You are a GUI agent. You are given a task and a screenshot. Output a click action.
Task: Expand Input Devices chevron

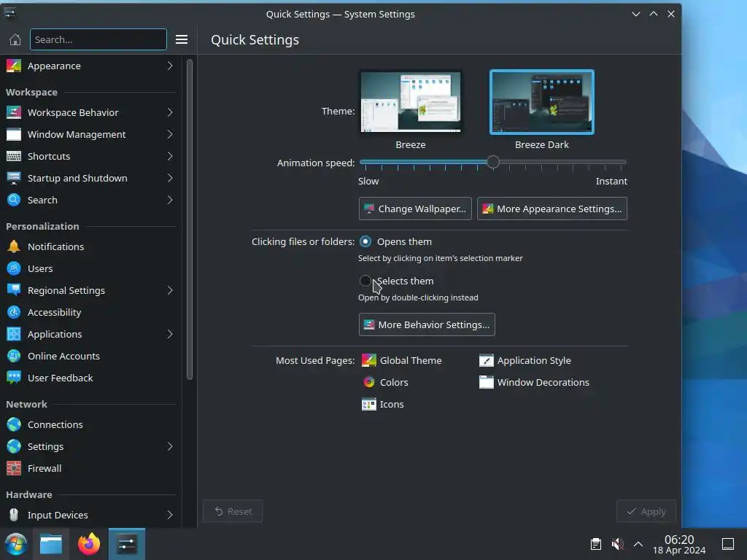[170, 516]
